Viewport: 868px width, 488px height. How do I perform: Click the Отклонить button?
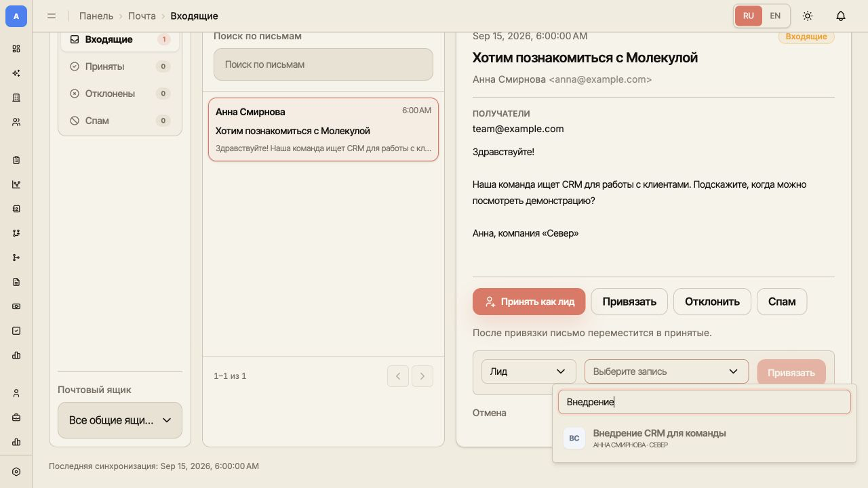click(x=712, y=302)
